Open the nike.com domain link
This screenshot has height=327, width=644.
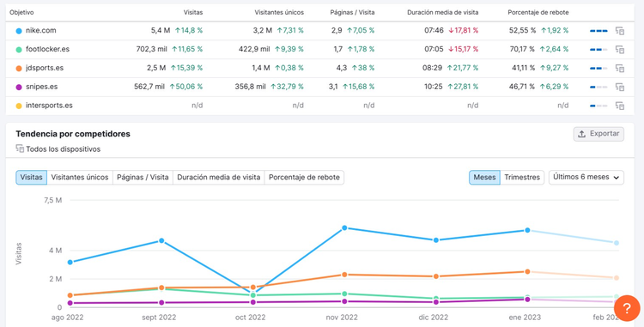pyautogui.click(x=40, y=30)
